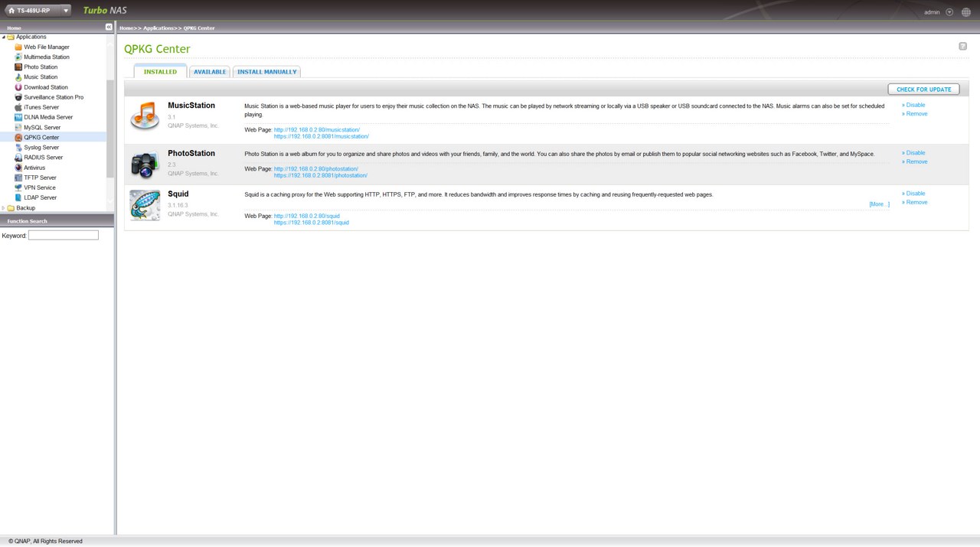Click the admin username label

[932, 12]
